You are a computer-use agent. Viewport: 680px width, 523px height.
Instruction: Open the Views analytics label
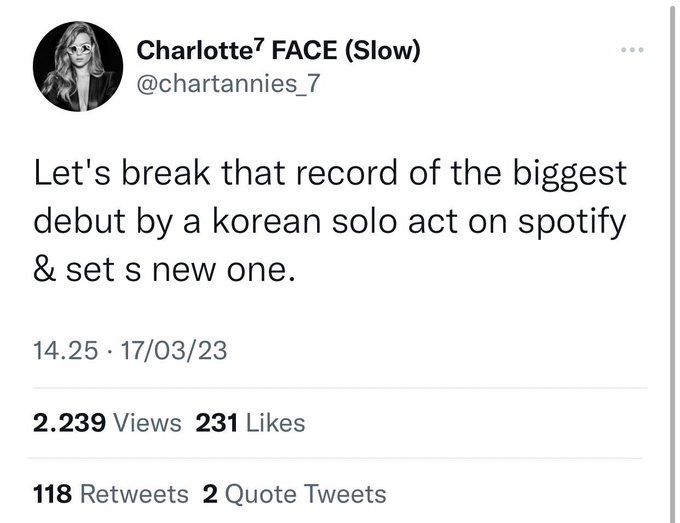pyautogui.click(x=148, y=423)
